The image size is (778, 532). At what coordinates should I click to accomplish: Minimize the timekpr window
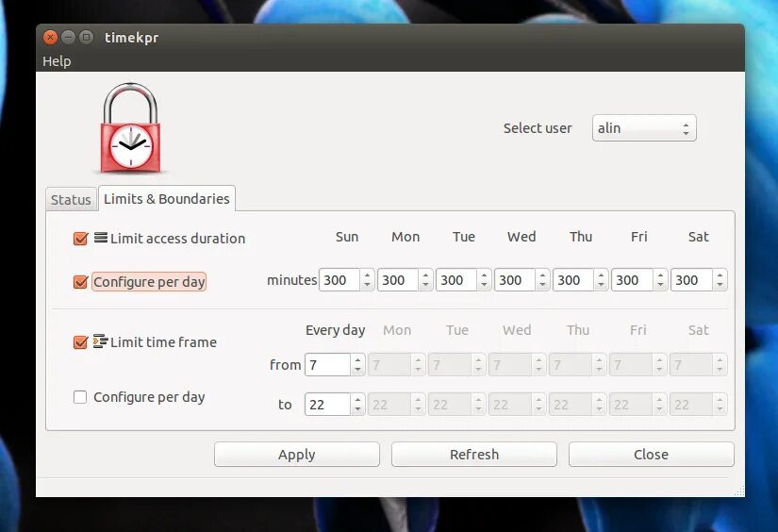click(x=69, y=37)
